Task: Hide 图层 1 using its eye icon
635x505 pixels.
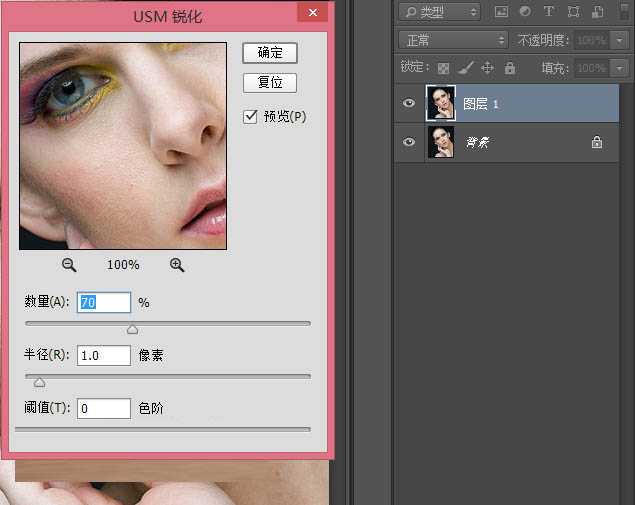Action: (x=408, y=103)
